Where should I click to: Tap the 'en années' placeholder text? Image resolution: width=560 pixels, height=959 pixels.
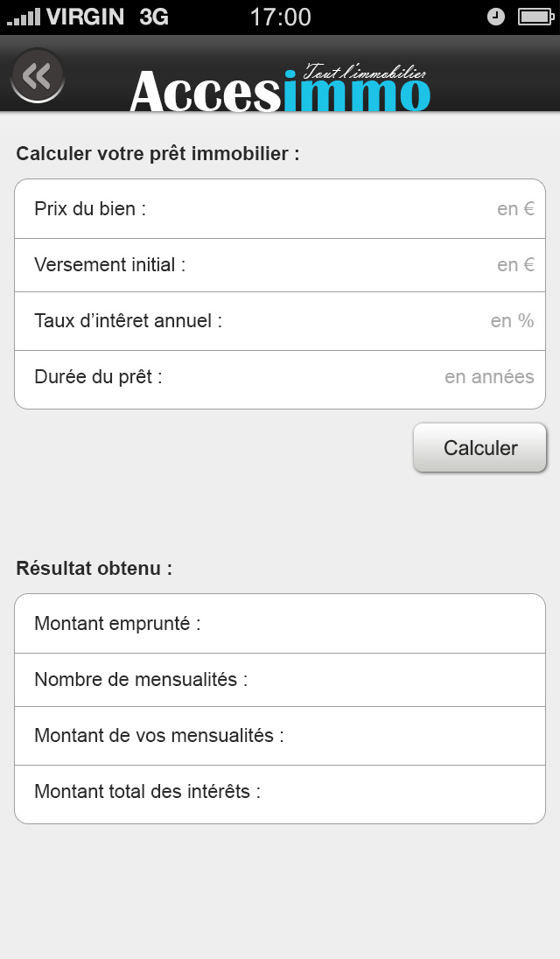[x=489, y=377]
